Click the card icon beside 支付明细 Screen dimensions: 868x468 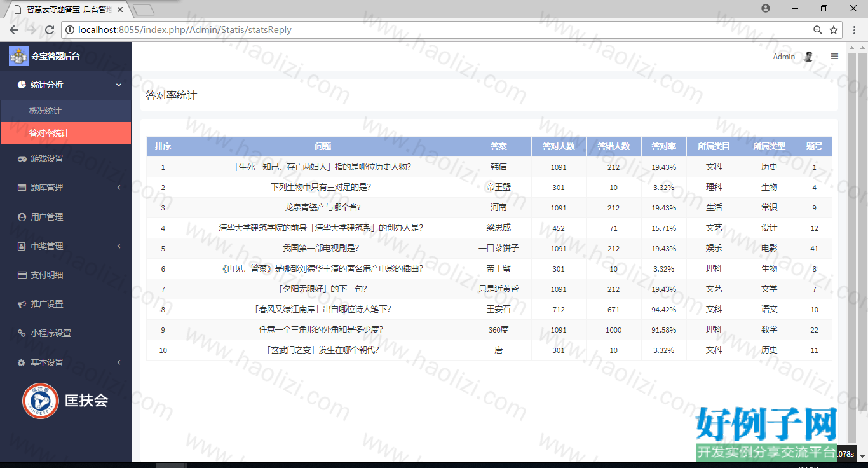(22, 275)
